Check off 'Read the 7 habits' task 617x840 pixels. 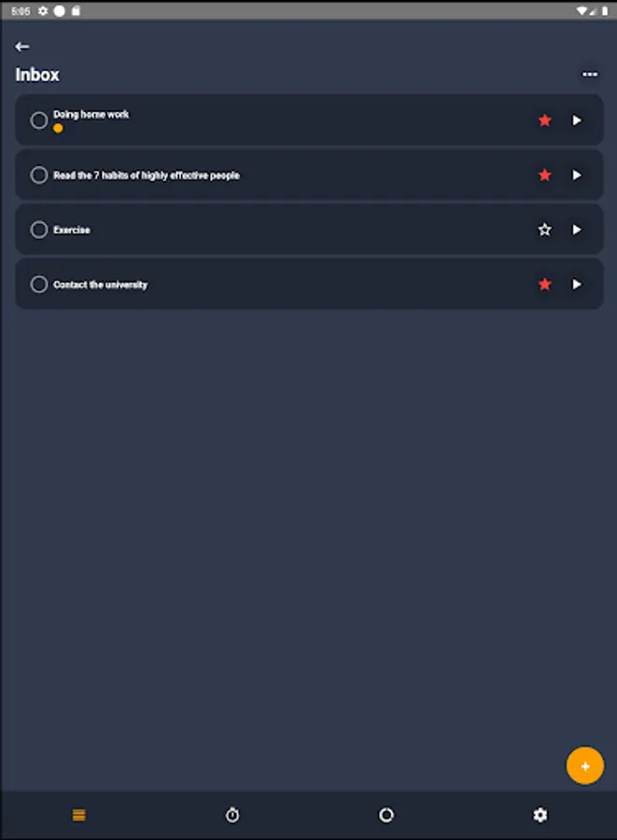point(39,175)
